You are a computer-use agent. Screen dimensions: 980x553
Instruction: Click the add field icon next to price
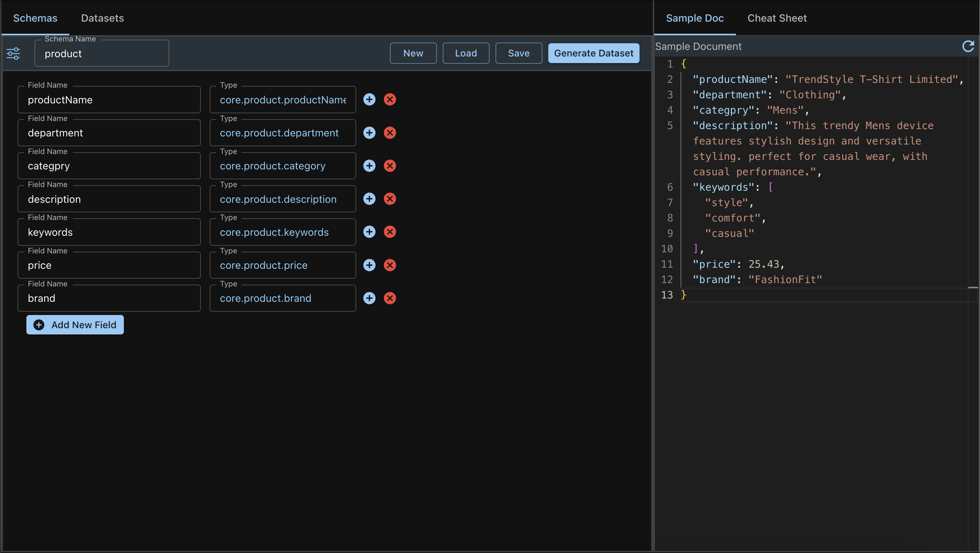click(x=369, y=265)
